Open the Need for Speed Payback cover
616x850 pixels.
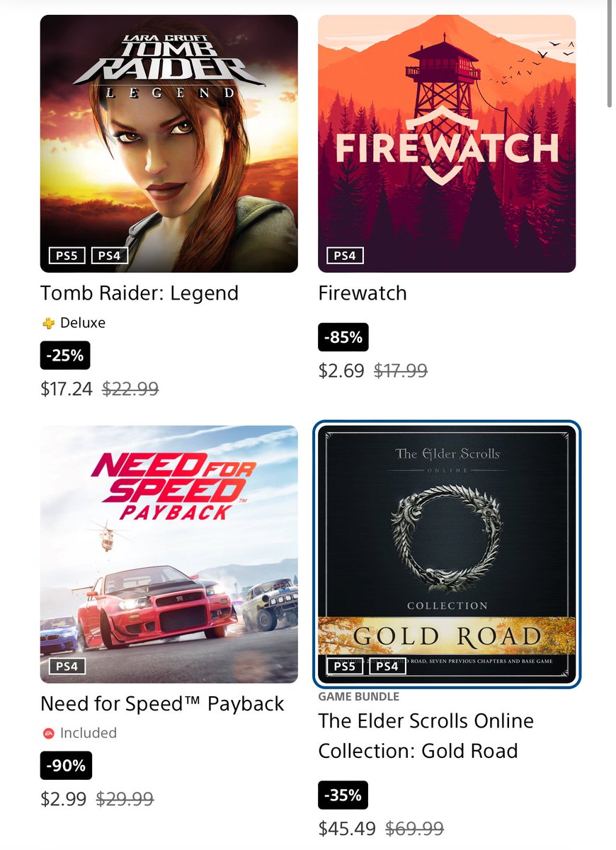click(x=169, y=555)
